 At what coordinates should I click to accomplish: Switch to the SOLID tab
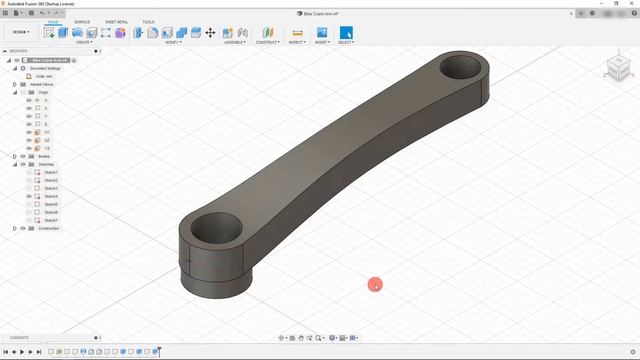click(53, 22)
